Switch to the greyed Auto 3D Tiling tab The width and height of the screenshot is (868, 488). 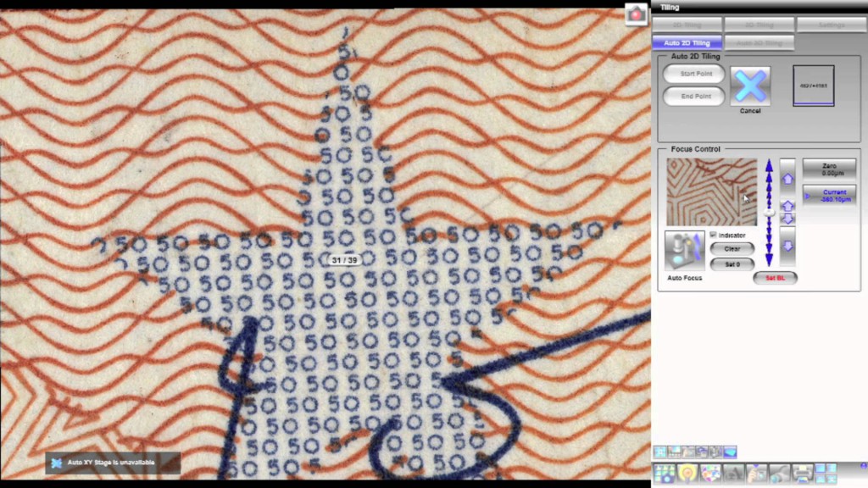[759, 42]
